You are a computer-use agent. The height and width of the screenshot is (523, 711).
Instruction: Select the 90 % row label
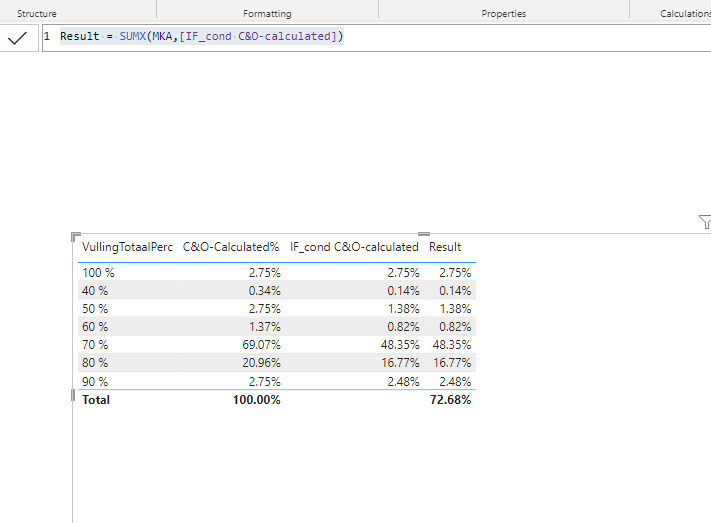[x=95, y=381]
